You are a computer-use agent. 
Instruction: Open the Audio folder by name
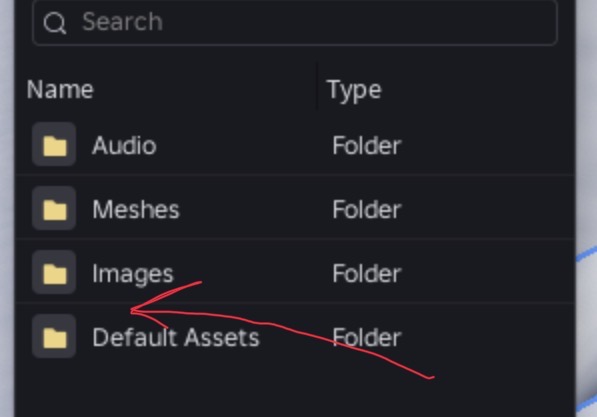[125, 145]
